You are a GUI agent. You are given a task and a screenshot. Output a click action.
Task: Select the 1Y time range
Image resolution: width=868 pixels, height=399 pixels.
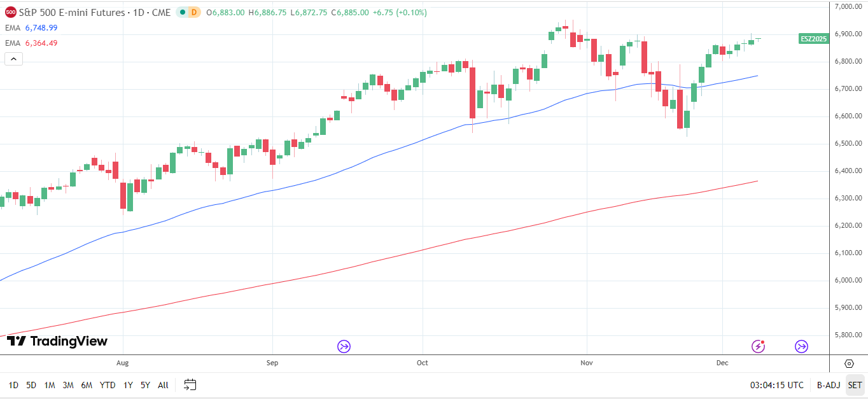coord(127,385)
